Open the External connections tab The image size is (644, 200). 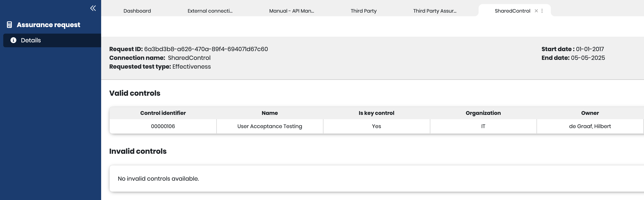210,11
